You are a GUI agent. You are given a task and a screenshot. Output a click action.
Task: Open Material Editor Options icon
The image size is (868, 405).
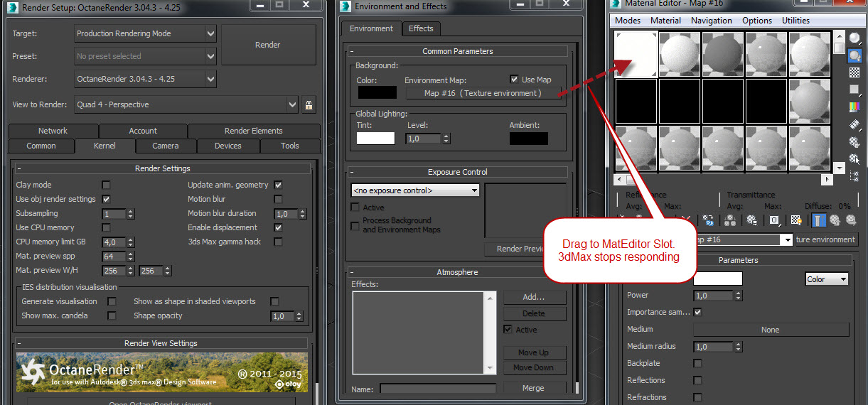(x=855, y=141)
